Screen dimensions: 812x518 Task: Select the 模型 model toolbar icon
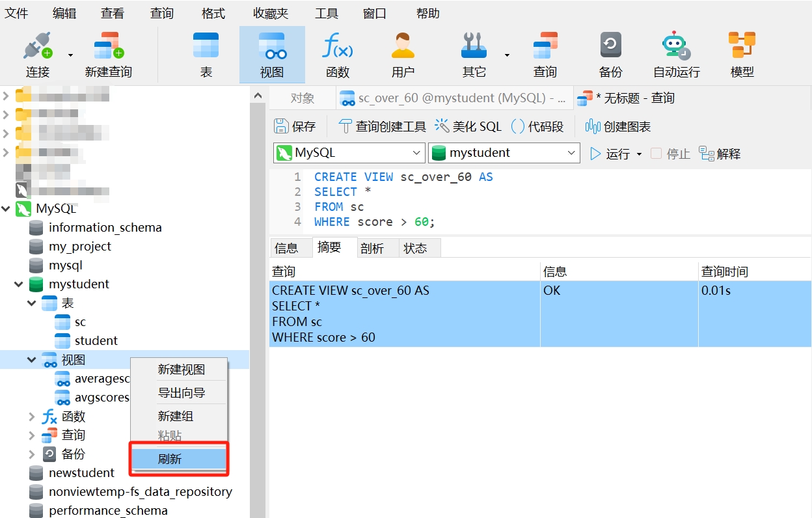click(742, 47)
